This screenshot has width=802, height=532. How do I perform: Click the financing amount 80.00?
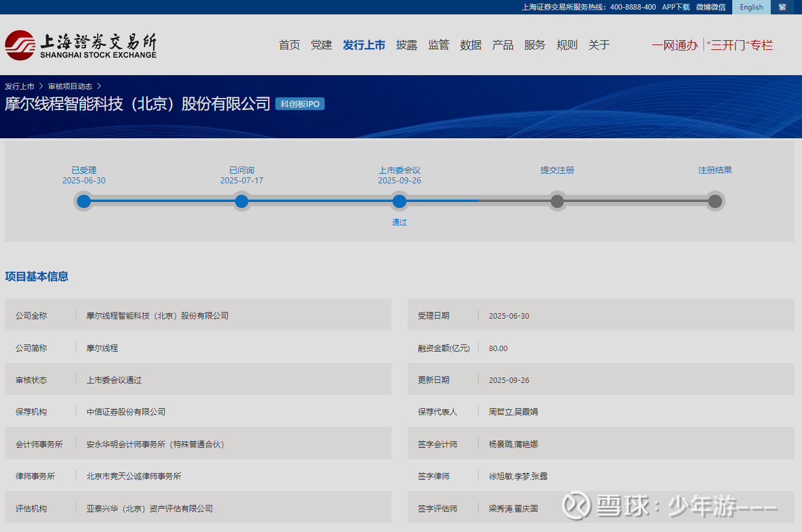coord(498,349)
